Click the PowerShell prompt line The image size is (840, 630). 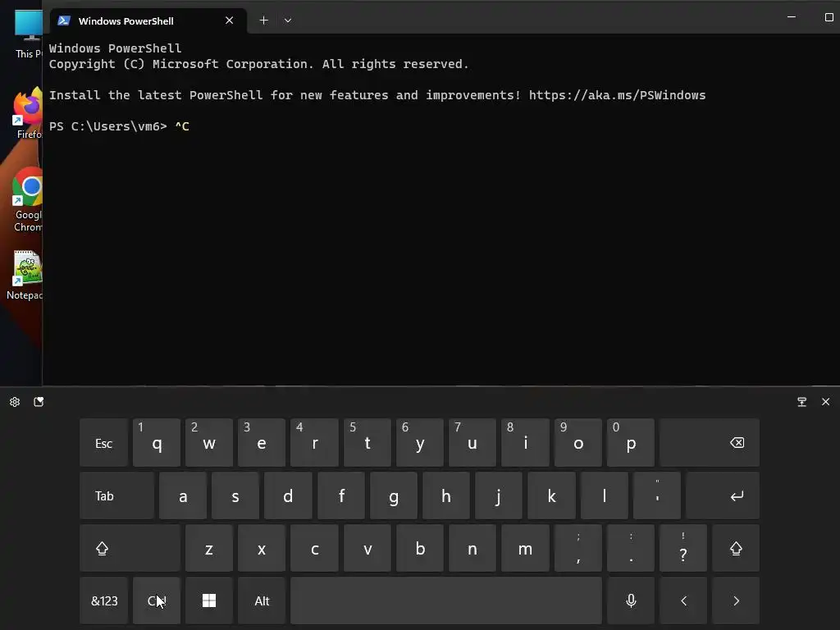[120, 126]
